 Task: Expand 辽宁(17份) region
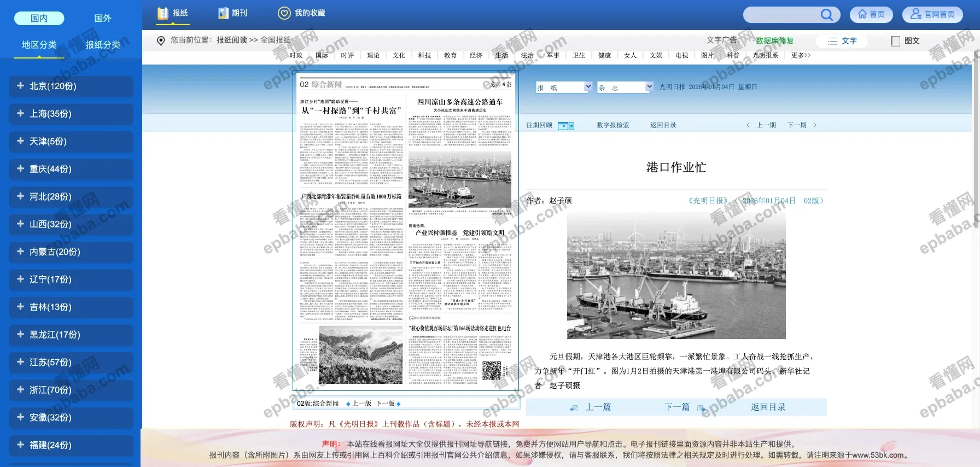pyautogui.click(x=71, y=279)
